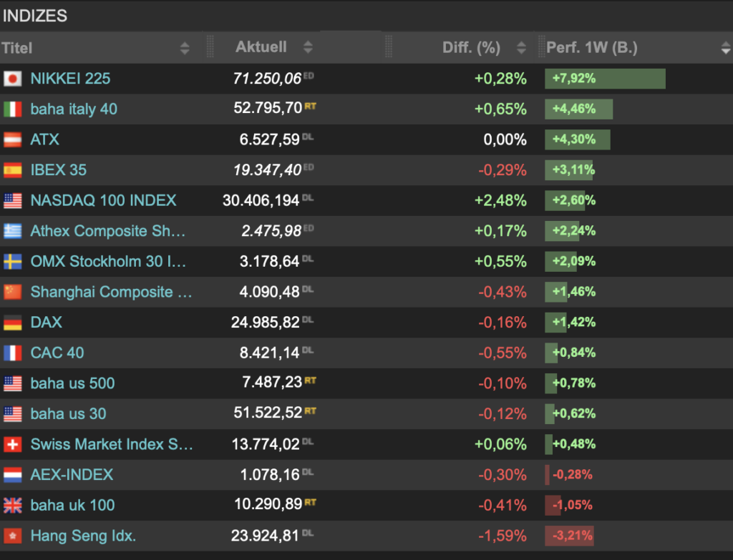This screenshot has width=733, height=560.
Task: Click the Hong Kong flag icon beside Hang Seng
Action: pyautogui.click(x=13, y=536)
